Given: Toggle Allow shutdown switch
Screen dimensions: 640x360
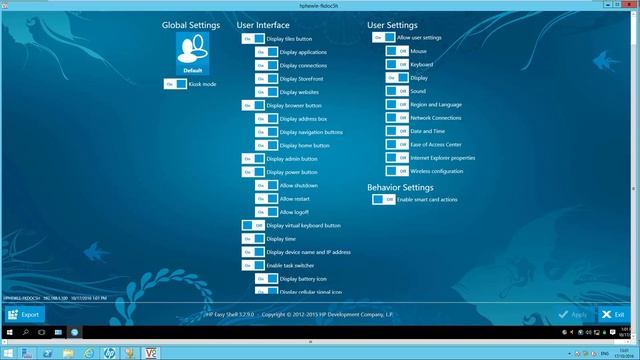Looking at the screenshot, I should click(x=267, y=185).
